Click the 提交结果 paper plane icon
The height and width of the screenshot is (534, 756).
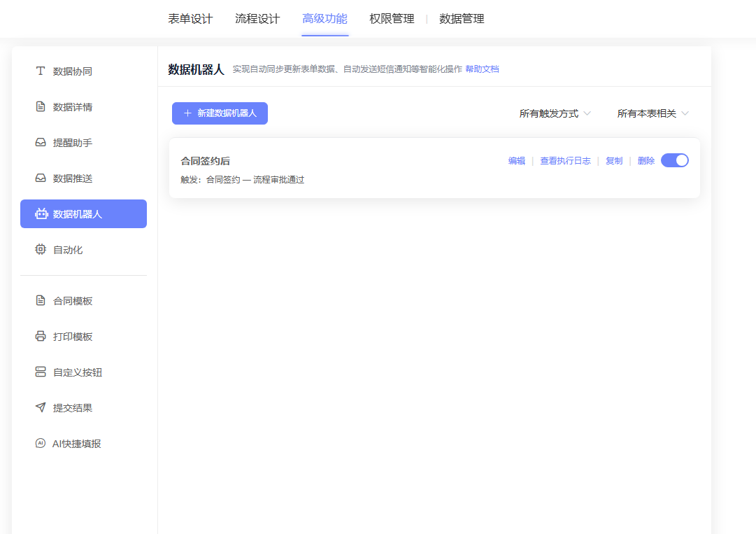coord(41,408)
